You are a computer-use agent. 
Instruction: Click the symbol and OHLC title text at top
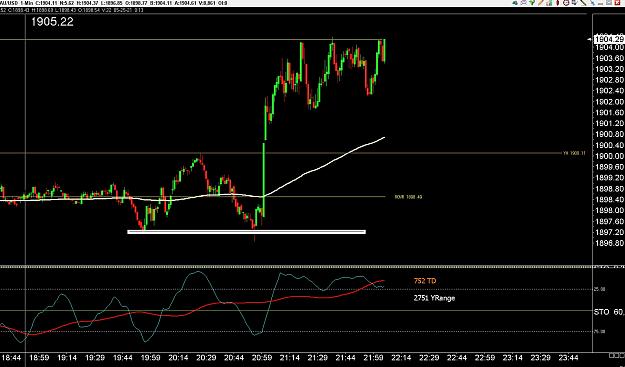[x=114, y=3]
